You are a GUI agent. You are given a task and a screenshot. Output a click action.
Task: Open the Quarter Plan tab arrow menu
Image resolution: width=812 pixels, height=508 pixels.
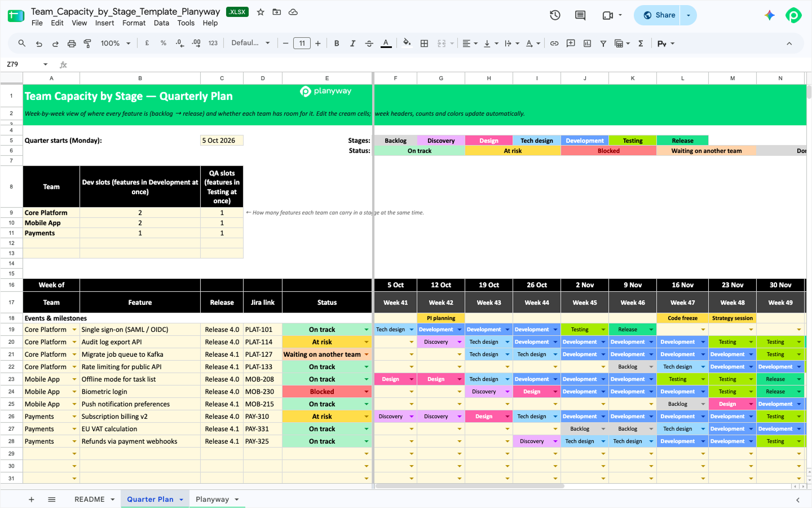(182, 500)
